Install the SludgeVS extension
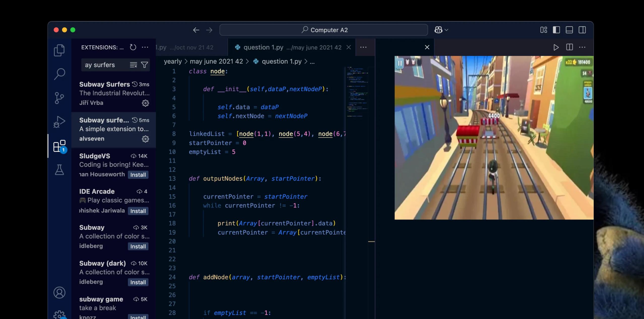Viewport: 644px width, 319px height. click(x=138, y=174)
